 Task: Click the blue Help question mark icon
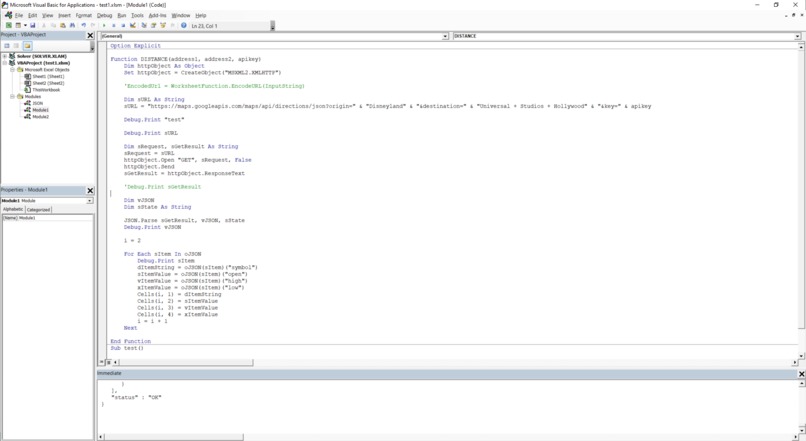point(184,25)
